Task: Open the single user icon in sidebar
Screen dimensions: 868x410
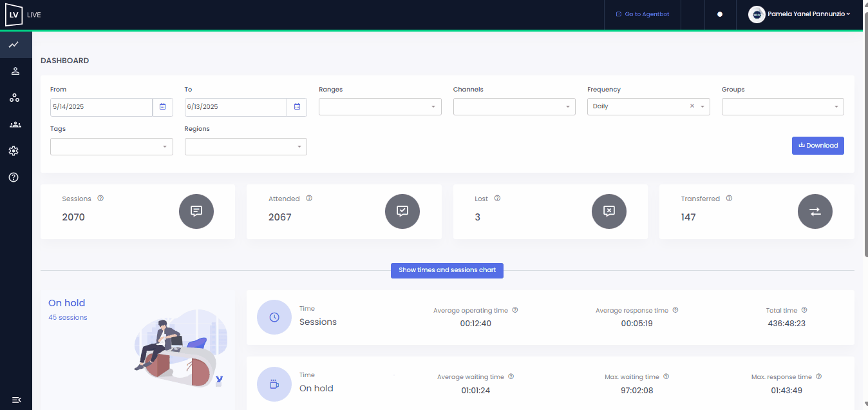Action: [15, 71]
